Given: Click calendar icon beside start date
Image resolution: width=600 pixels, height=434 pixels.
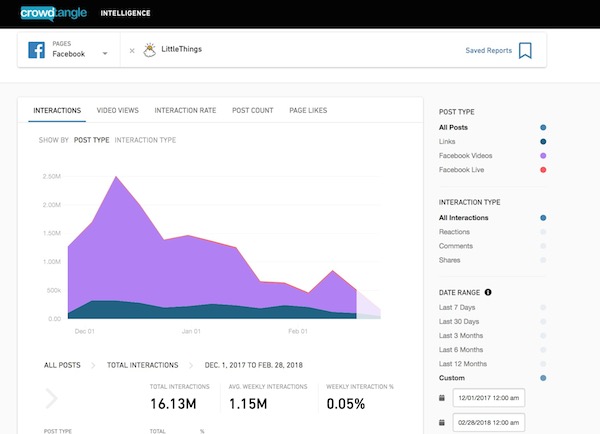Looking at the screenshot, I should pos(443,397).
